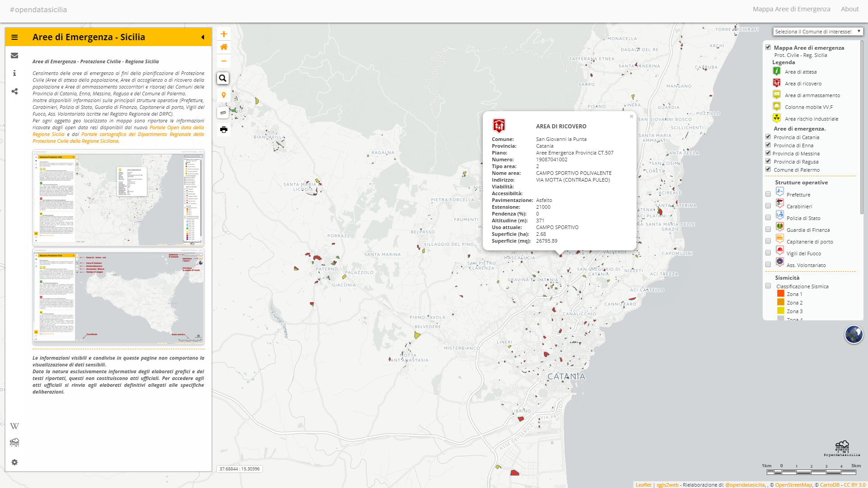
Task: Zoom in with the plus icon
Action: coord(224,34)
